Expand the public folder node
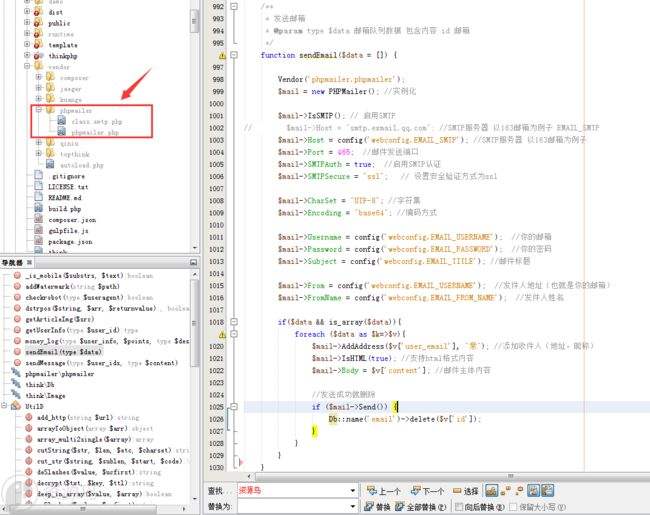Screen dimensions: 650x515 click(x=27, y=22)
